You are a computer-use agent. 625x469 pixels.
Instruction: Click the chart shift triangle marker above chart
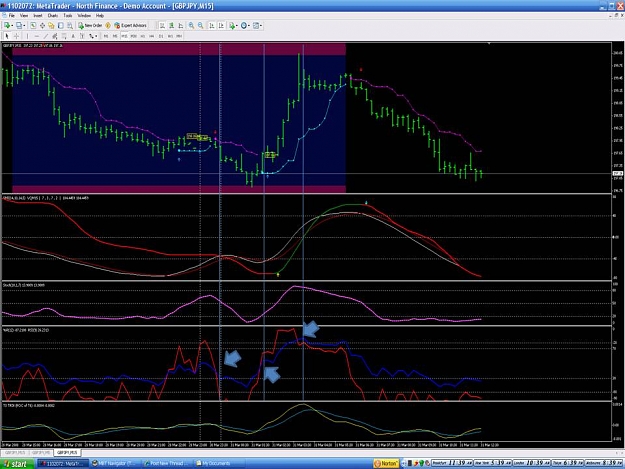pos(489,43)
